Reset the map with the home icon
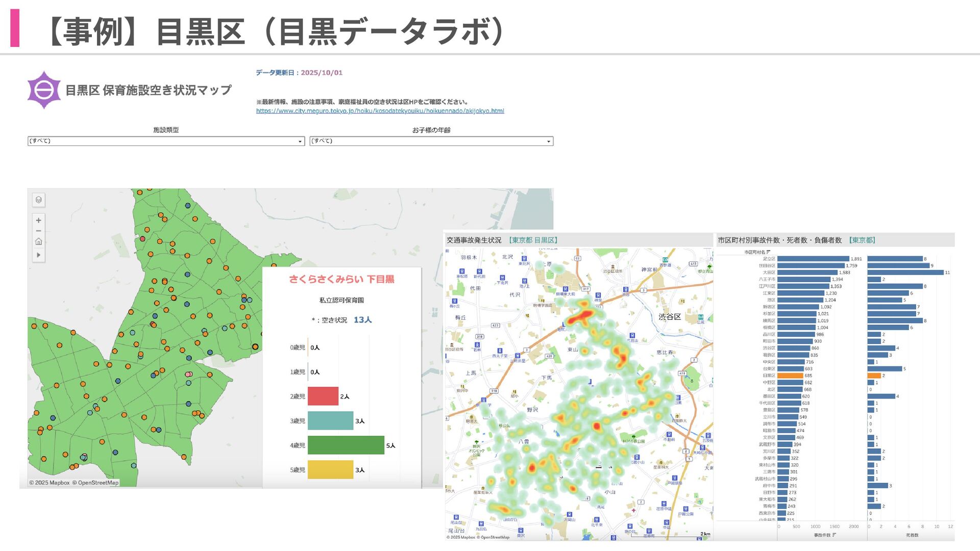Image resolution: width=980 pixels, height=551 pixels. coord(38,242)
